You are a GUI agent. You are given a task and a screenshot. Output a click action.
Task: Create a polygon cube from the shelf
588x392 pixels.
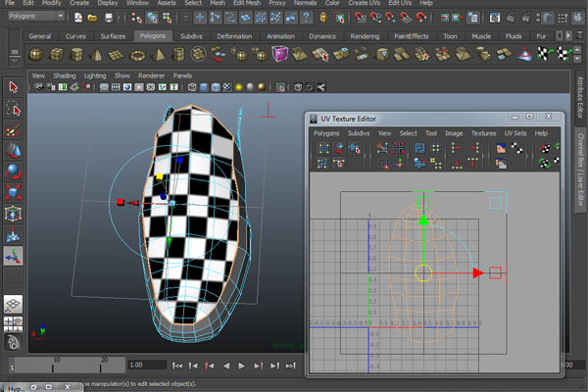pos(57,55)
